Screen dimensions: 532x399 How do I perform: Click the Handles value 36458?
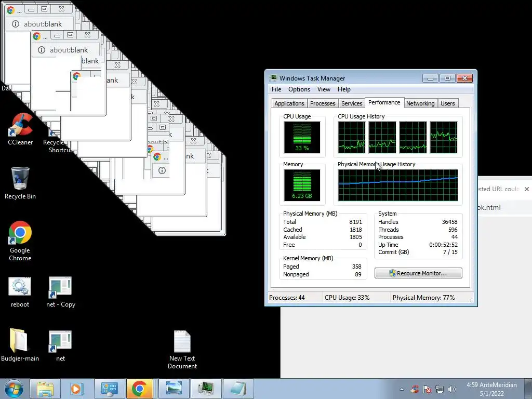449,222
